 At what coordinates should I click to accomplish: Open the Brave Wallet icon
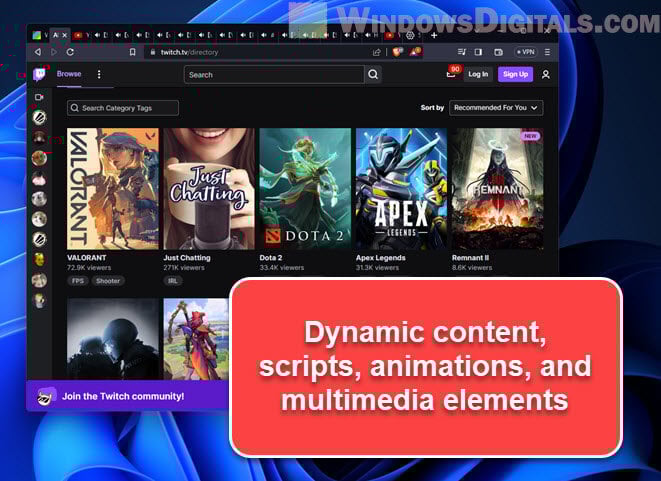click(x=498, y=52)
